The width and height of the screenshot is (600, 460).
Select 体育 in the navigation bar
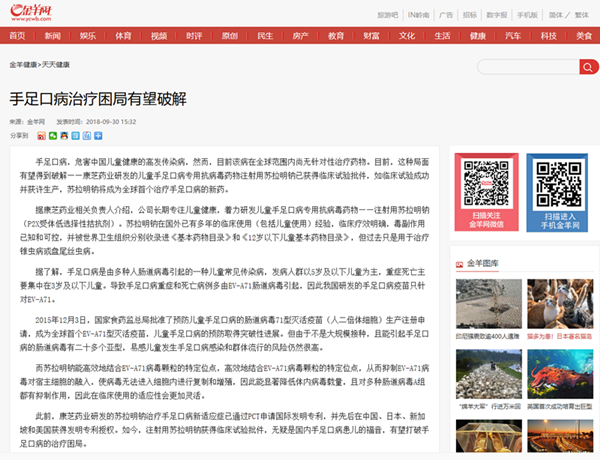[x=123, y=35]
